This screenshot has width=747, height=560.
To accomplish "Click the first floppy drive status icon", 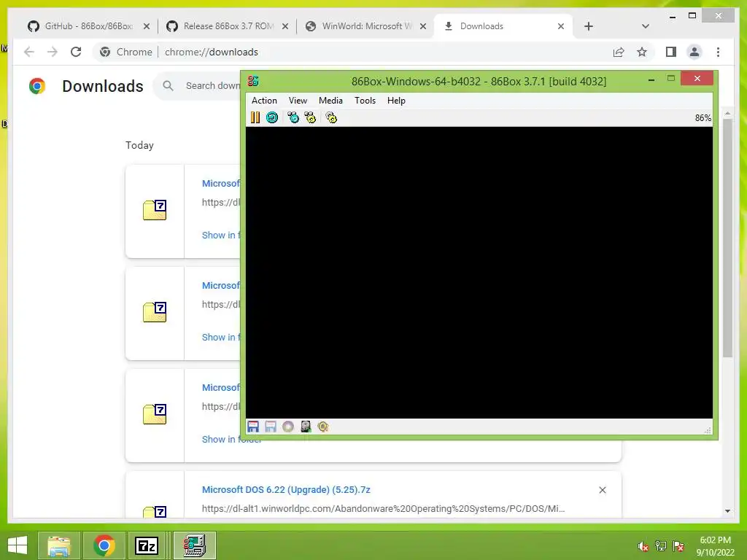I will point(253,427).
